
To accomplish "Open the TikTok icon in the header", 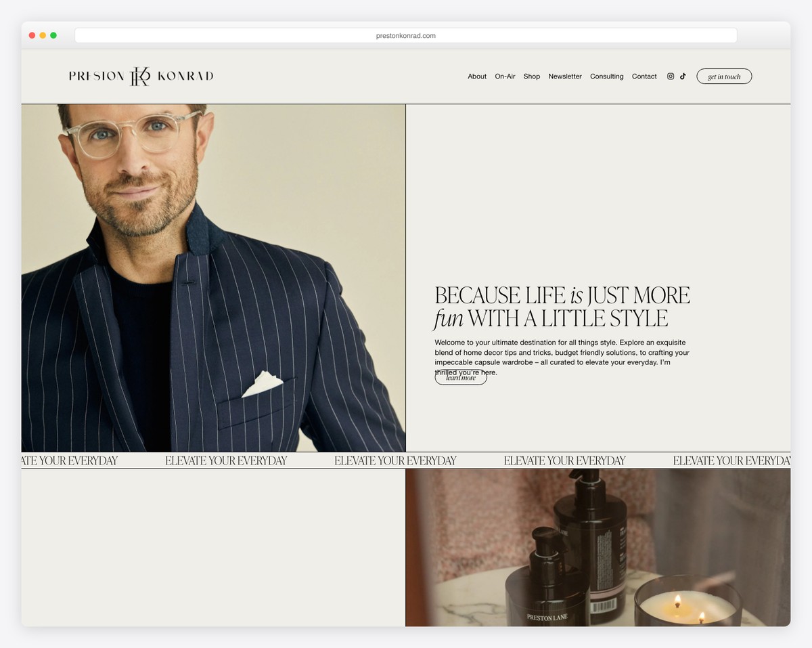I will tap(683, 77).
